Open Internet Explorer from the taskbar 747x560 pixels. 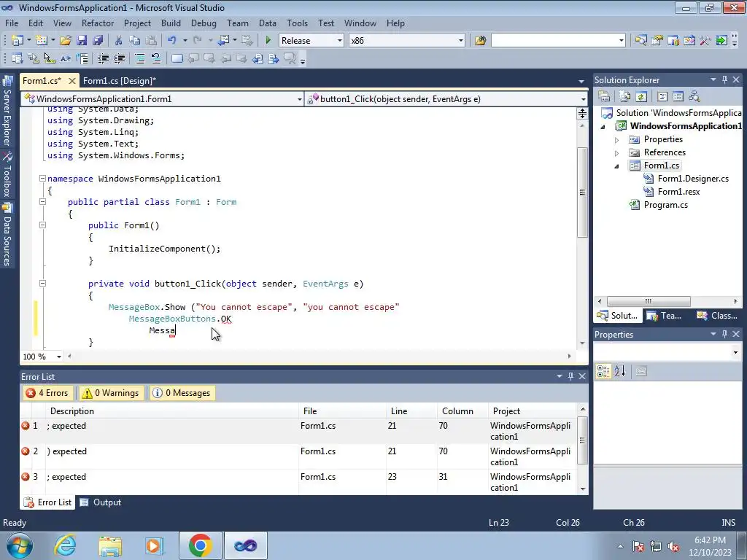[x=65, y=545]
